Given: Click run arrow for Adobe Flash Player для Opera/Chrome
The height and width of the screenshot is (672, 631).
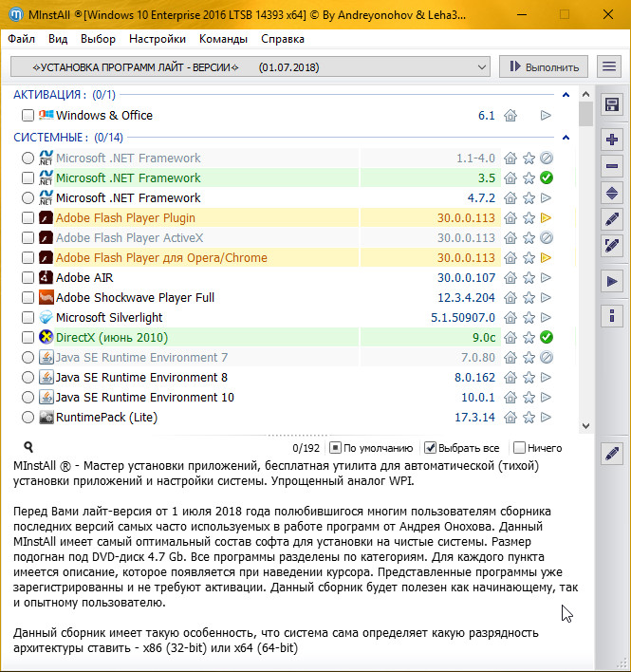Looking at the screenshot, I should click(546, 258).
